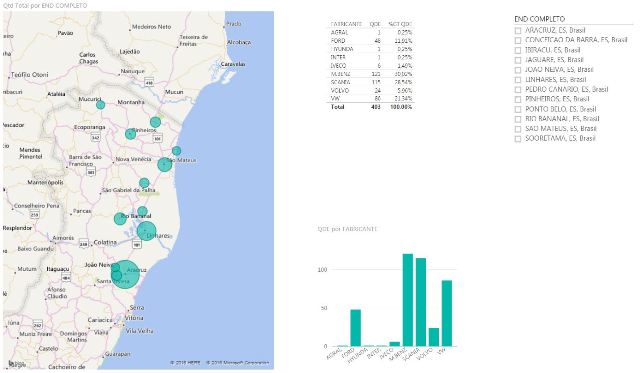Tick the LINHARES, ES, Brasil checkbox

pos(518,80)
